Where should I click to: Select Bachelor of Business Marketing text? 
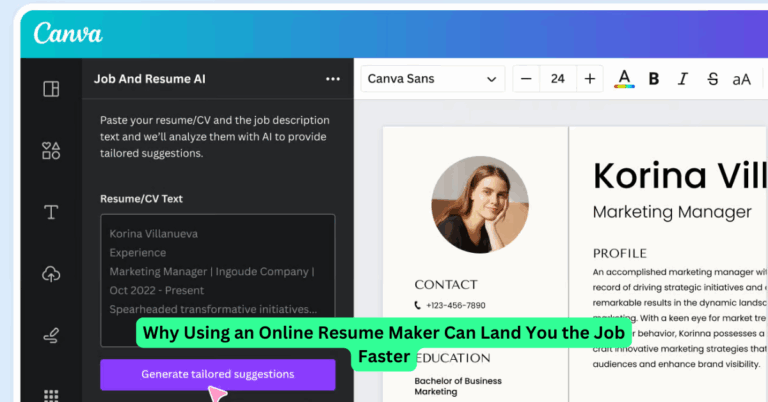(458, 386)
